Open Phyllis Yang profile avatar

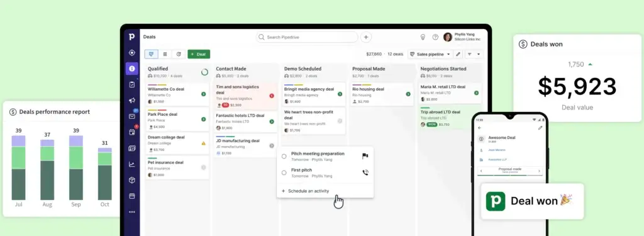(x=448, y=37)
